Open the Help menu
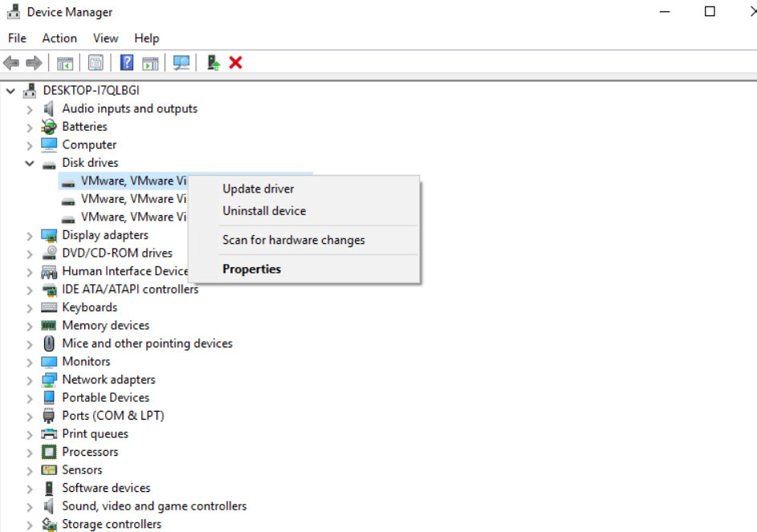Image resolution: width=757 pixels, height=532 pixels. pos(147,39)
